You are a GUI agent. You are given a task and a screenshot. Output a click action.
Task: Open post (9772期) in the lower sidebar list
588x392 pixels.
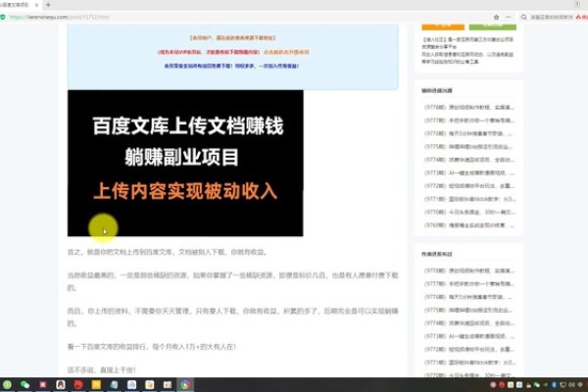click(x=469, y=350)
